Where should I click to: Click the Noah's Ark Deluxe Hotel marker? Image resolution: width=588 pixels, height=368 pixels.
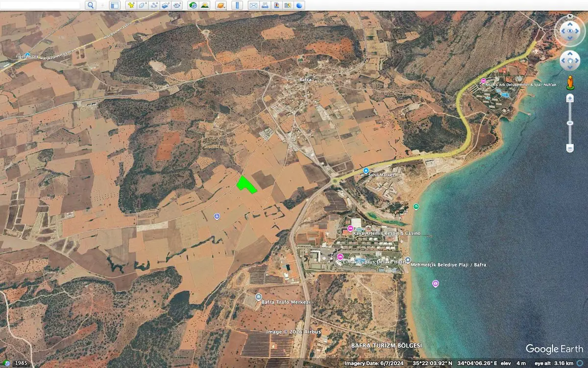click(x=483, y=81)
